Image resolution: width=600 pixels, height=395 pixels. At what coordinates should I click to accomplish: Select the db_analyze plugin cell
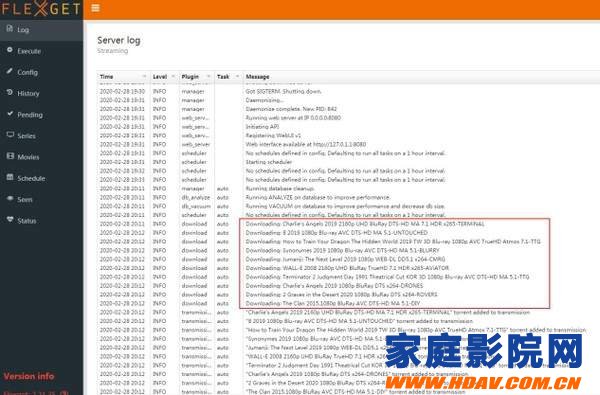click(196, 197)
